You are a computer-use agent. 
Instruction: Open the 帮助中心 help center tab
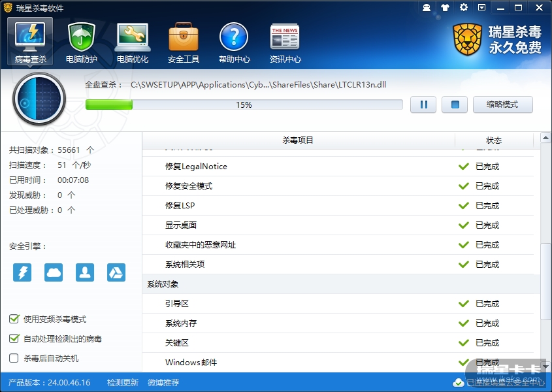point(234,42)
